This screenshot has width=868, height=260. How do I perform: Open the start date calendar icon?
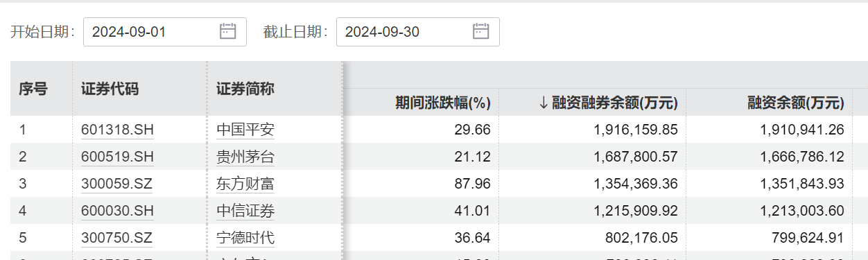228,31
